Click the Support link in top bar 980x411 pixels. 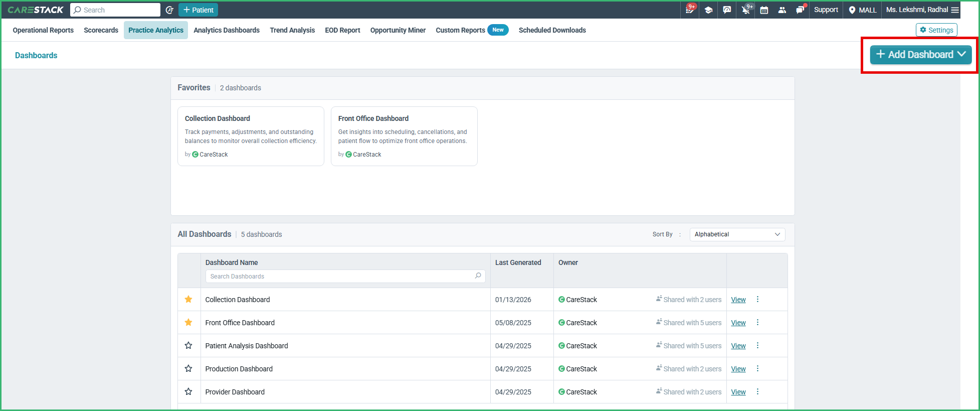pos(826,10)
